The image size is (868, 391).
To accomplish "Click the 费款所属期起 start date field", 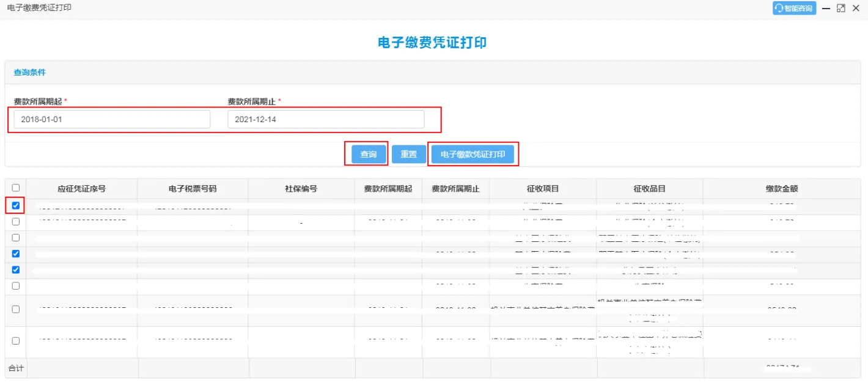I will pyautogui.click(x=112, y=119).
